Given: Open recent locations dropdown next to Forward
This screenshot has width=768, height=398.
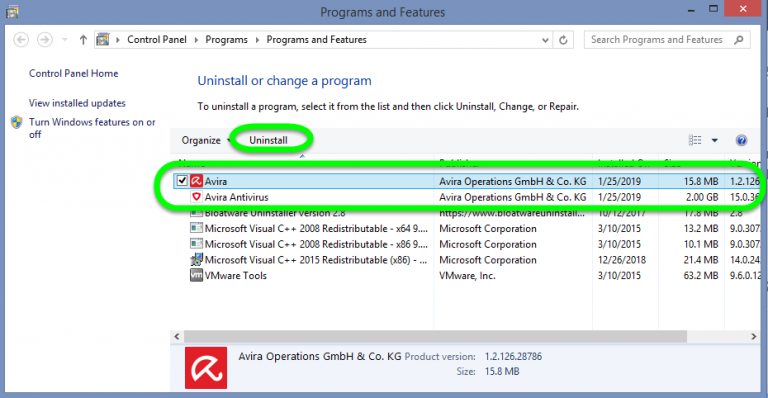Looking at the screenshot, I should (x=65, y=40).
